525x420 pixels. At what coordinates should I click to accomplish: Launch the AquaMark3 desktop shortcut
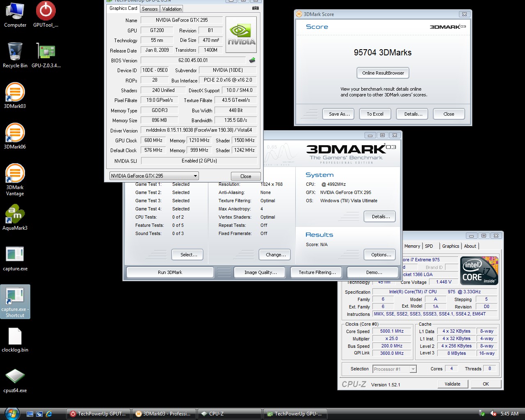click(15, 217)
